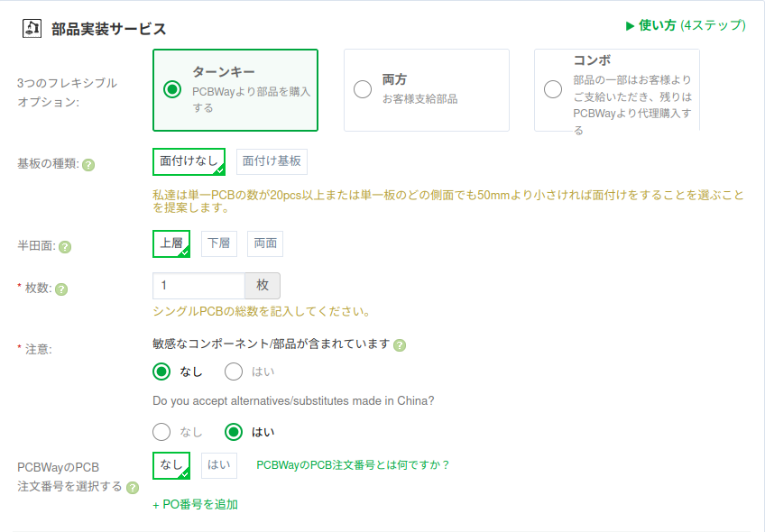Image resolution: width=765 pixels, height=532 pixels.
Task: Click the 枚数 quantity input field
Action: [x=198, y=286]
